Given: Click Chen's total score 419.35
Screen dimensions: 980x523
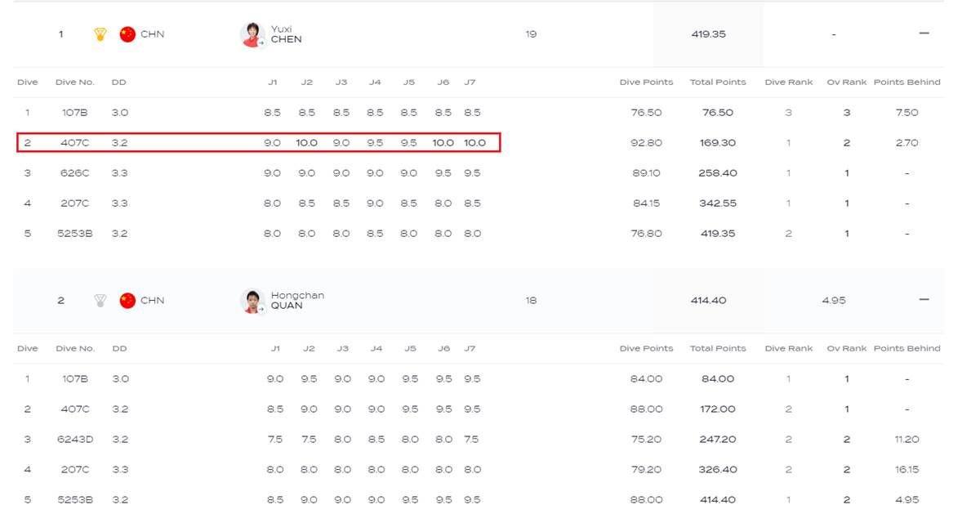Looking at the screenshot, I should 708,34.
